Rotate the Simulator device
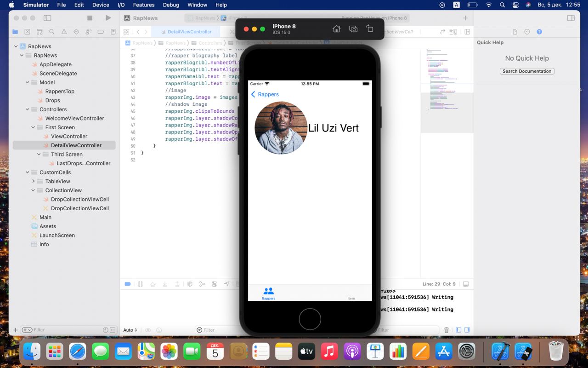588x368 pixels. click(370, 29)
